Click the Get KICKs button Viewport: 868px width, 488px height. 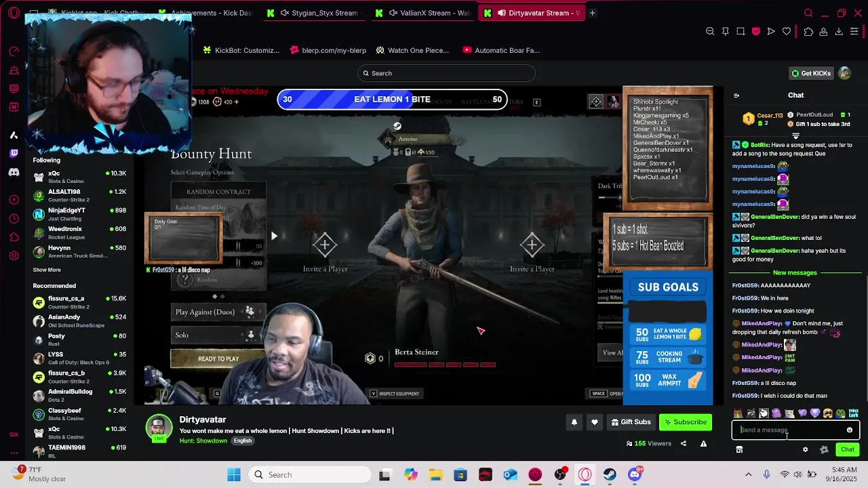coord(811,73)
